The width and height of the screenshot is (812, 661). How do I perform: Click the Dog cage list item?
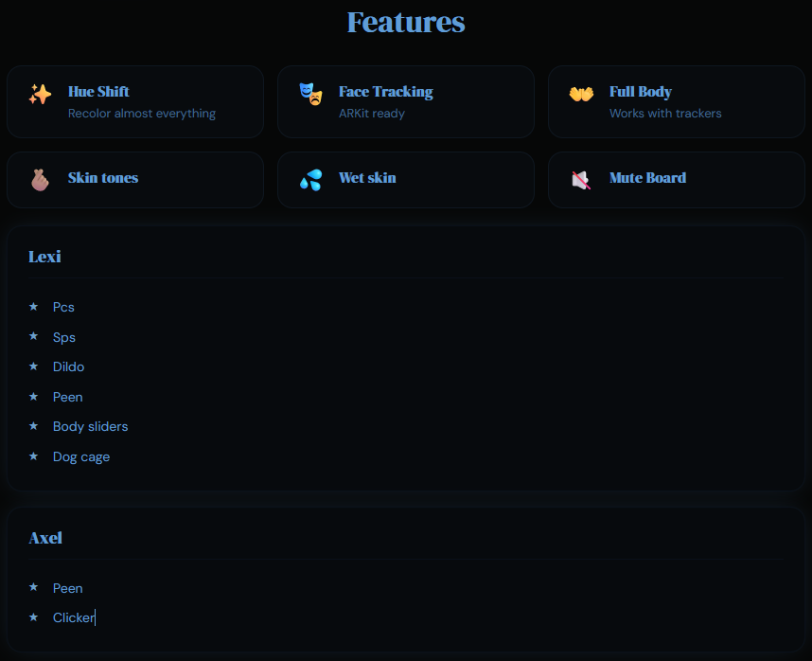[x=81, y=456]
